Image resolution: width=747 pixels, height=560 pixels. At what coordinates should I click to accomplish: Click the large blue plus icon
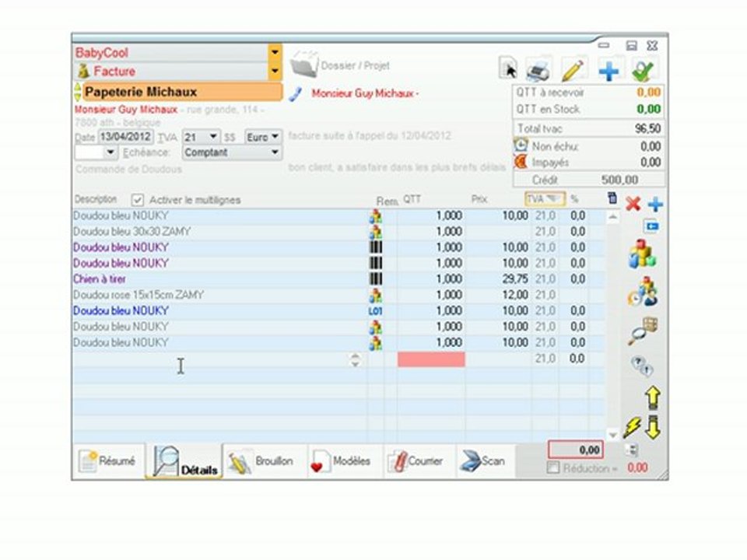point(608,71)
